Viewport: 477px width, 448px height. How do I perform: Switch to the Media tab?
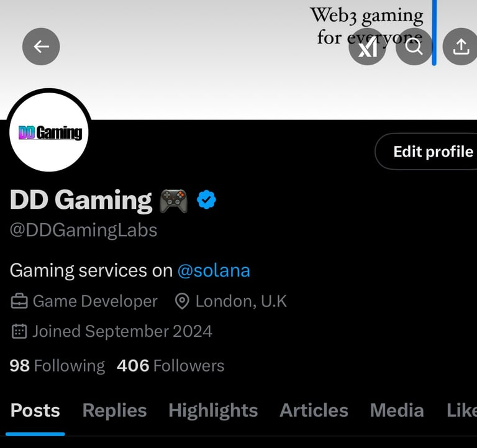pyautogui.click(x=397, y=410)
